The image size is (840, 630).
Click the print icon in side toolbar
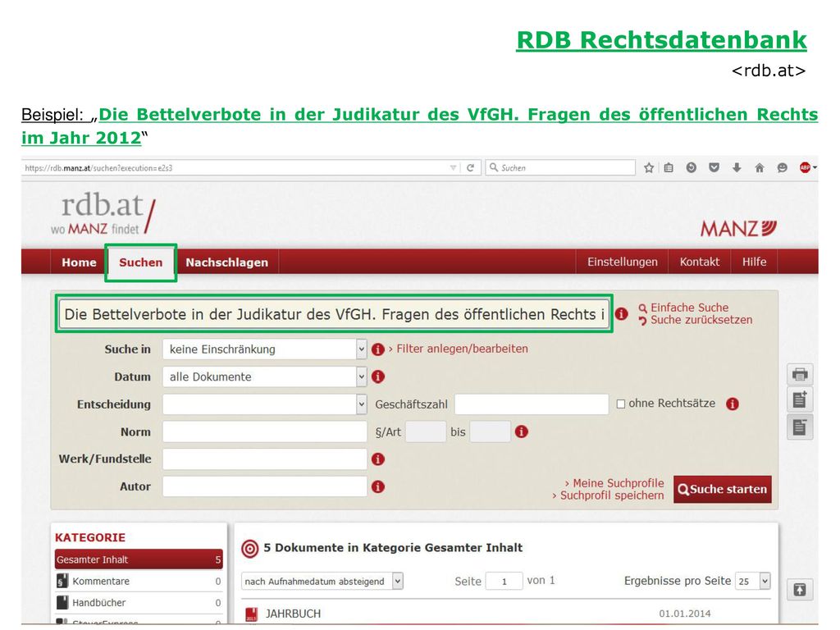[800, 374]
